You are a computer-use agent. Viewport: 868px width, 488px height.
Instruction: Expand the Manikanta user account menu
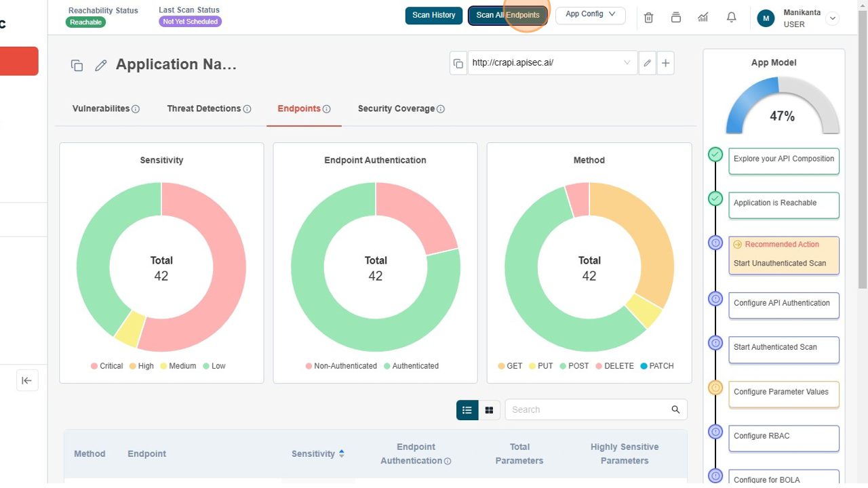(833, 18)
